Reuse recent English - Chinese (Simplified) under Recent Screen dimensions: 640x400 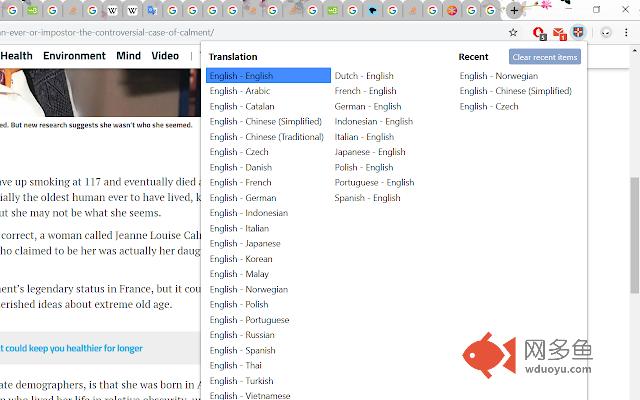(x=516, y=91)
